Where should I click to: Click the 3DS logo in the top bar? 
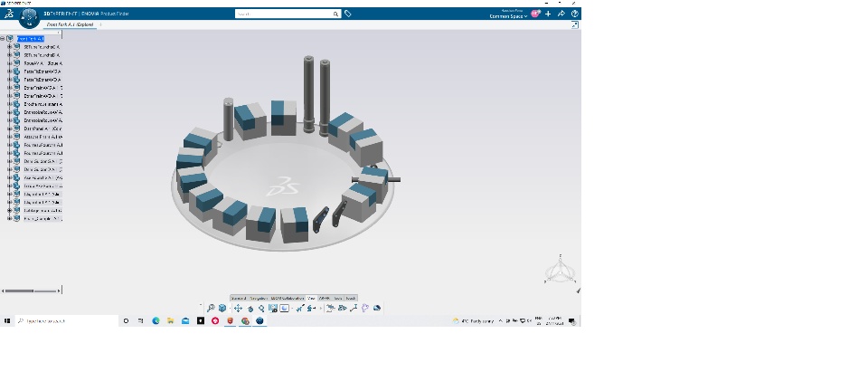pos(9,14)
